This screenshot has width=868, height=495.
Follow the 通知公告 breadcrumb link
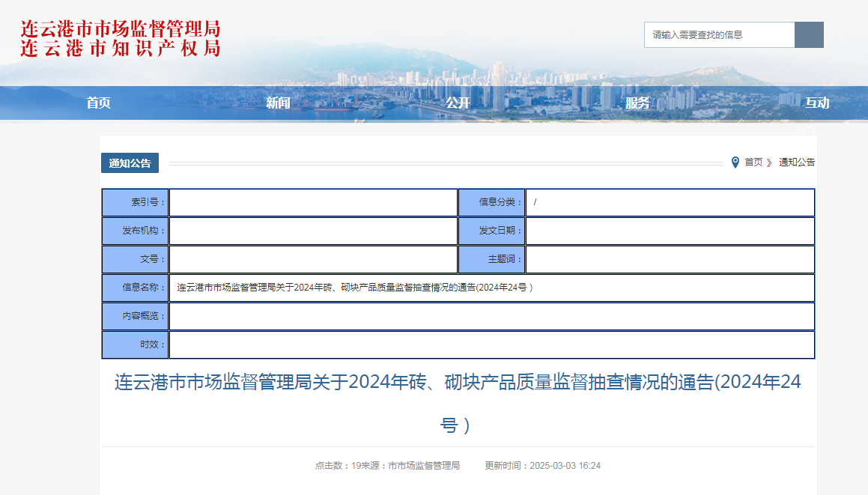tap(797, 163)
